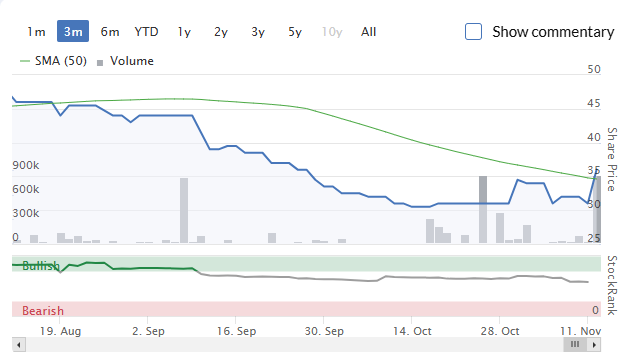Click the scrollbar left arrow
Screen dimensions: 624x361
[19, 344]
